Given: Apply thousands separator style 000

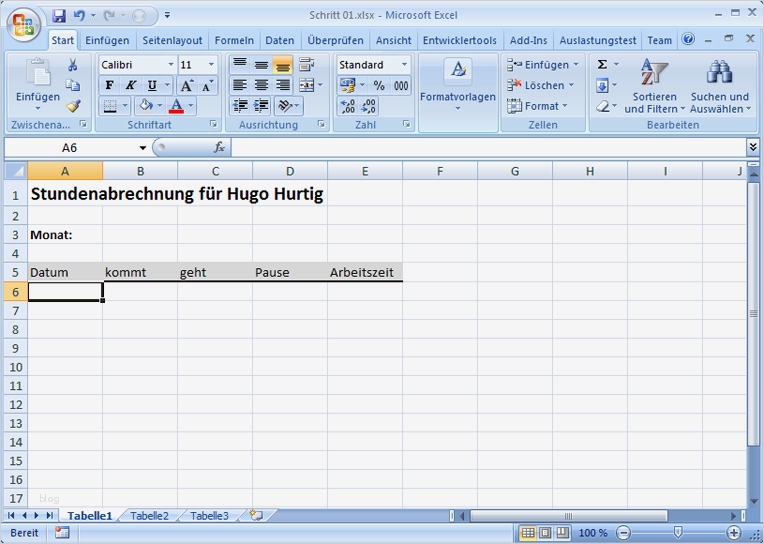Looking at the screenshot, I should (401, 86).
